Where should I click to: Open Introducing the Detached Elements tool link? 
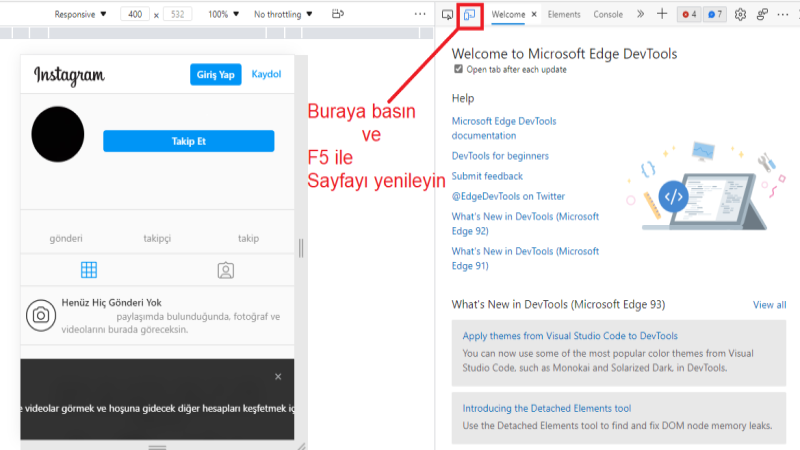pyautogui.click(x=546, y=408)
